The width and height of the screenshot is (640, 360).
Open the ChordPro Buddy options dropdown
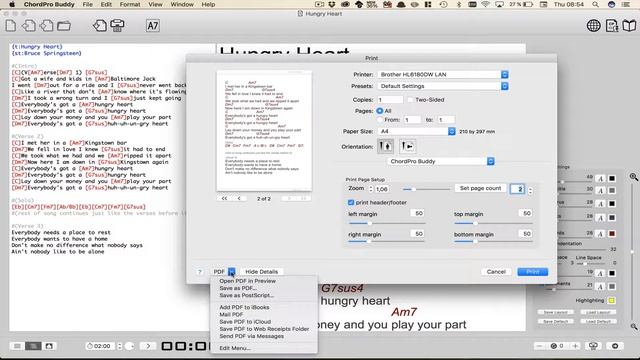pos(441,161)
